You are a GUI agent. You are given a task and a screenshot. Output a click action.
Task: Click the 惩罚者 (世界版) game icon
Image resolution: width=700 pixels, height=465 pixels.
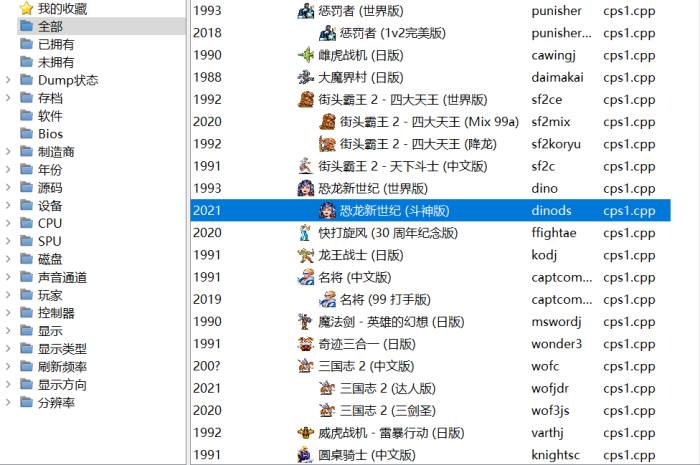pos(306,11)
